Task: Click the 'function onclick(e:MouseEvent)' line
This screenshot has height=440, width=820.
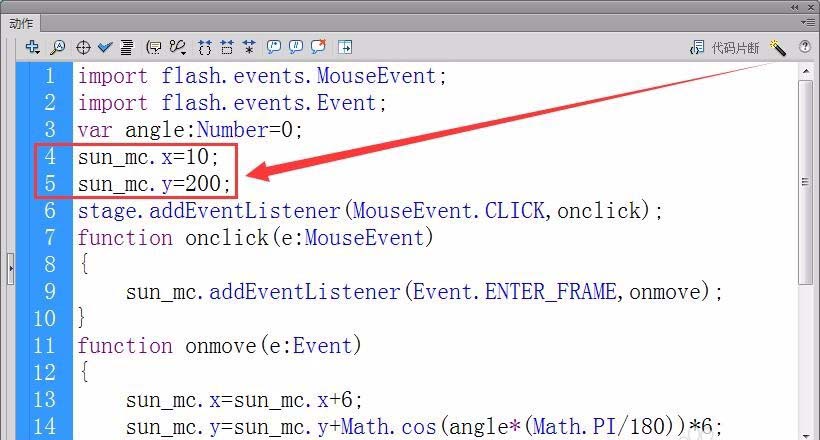Action: click(256, 238)
